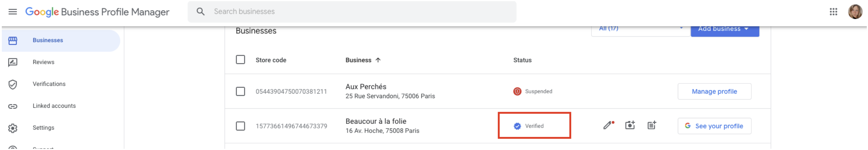Check the Aux Perchés row checkbox
The height and width of the screenshot is (150, 868).
(240, 91)
